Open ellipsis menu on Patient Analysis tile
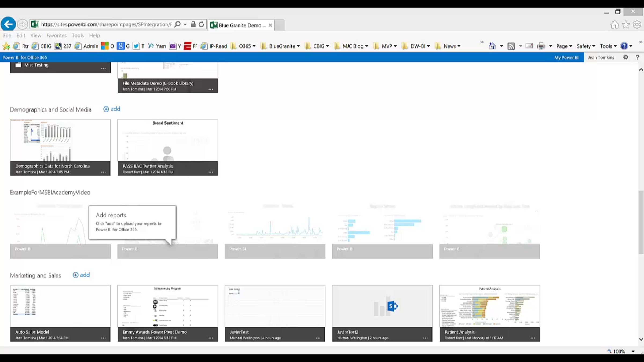This screenshot has height=362, width=644. (533, 338)
